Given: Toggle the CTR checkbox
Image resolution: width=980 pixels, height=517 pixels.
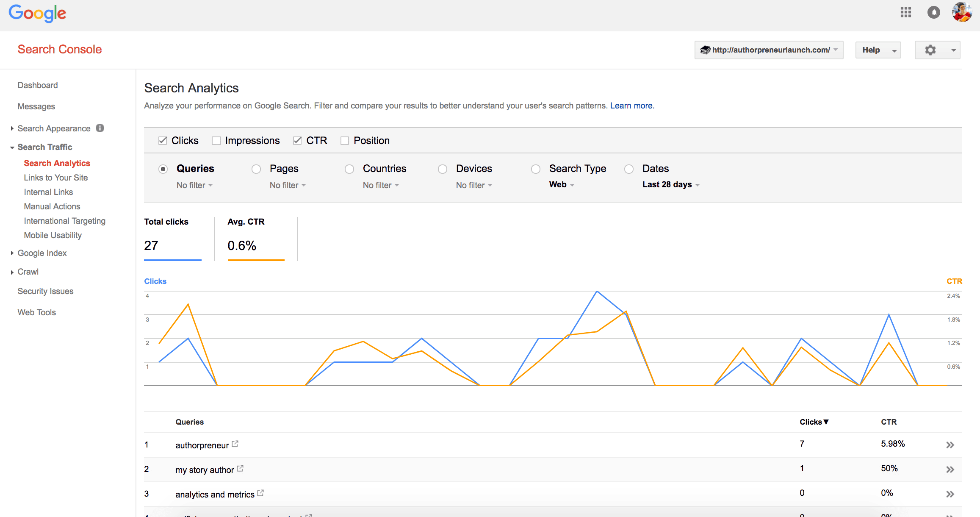Looking at the screenshot, I should (297, 141).
